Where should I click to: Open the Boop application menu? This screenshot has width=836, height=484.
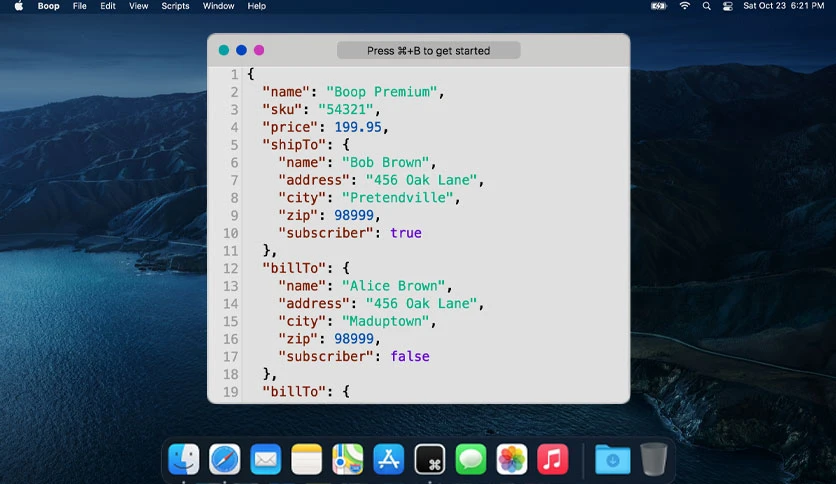48,6
